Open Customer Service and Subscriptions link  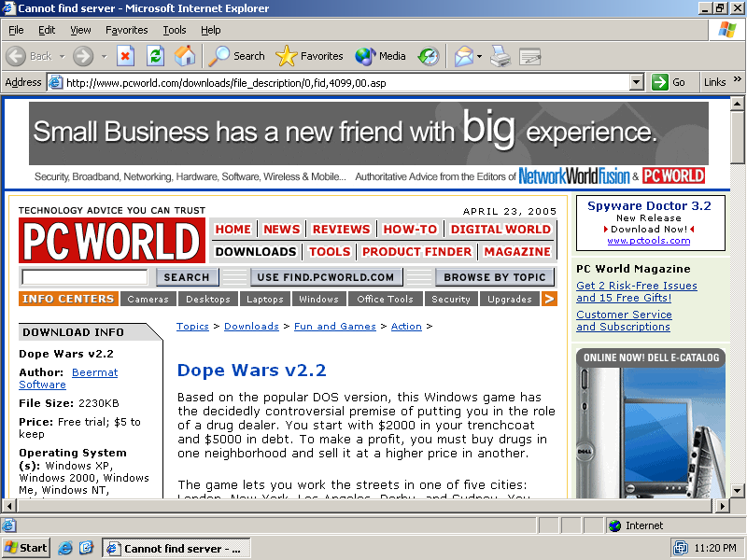(x=624, y=320)
